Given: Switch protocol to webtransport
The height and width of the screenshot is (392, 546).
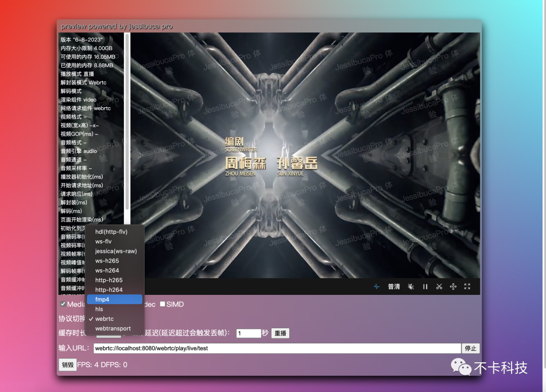Looking at the screenshot, I should tap(115, 329).
